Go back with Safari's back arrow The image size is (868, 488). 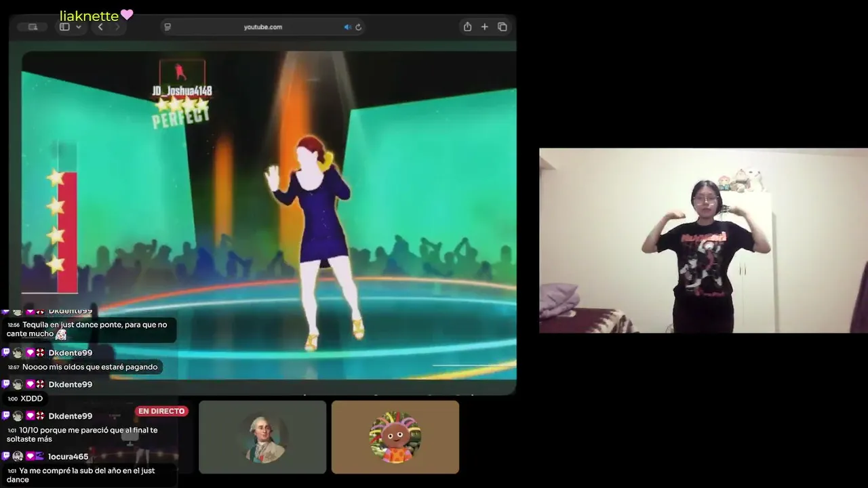(x=100, y=27)
